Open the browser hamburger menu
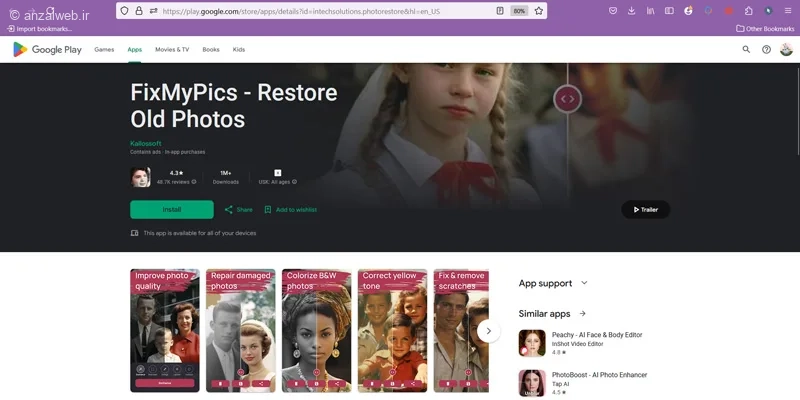Viewport: 800px width, 400px height. coord(788,11)
